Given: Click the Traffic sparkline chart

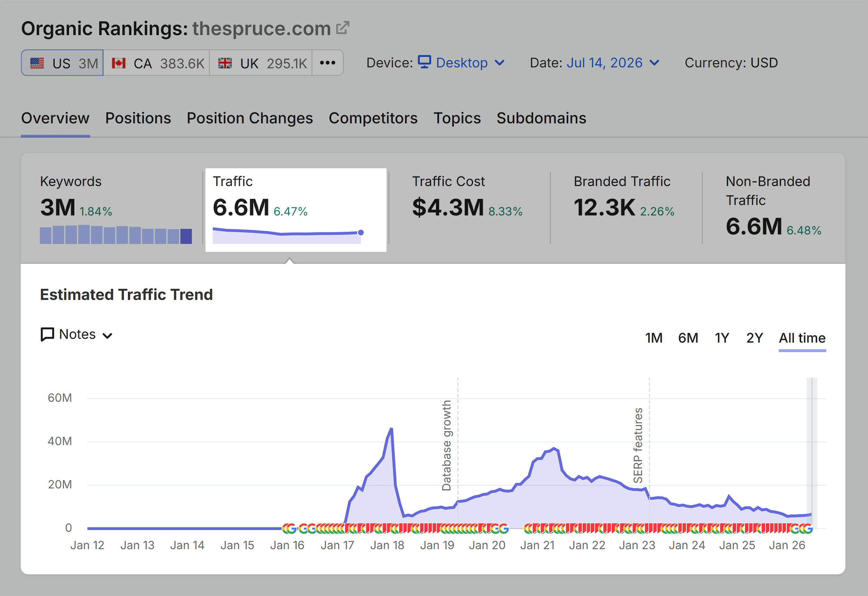Looking at the screenshot, I should (288, 235).
